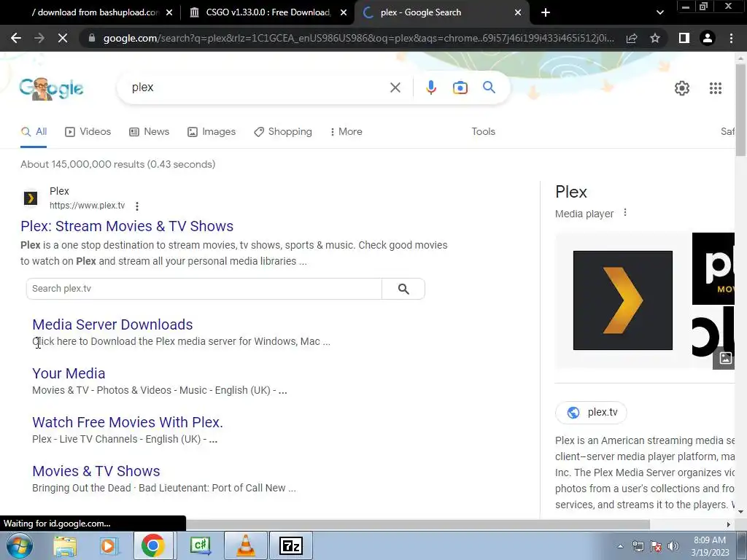Click into the Google search box
The height and width of the screenshot is (560, 747).
pos(258,87)
